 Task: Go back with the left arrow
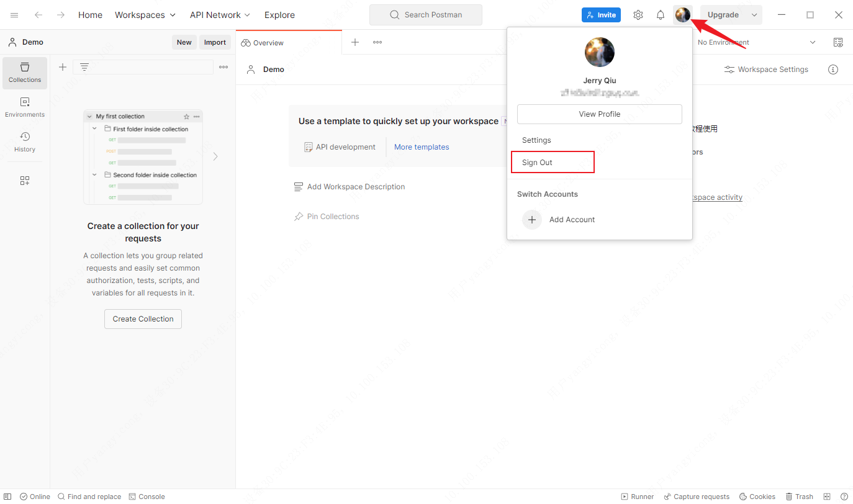(38, 15)
